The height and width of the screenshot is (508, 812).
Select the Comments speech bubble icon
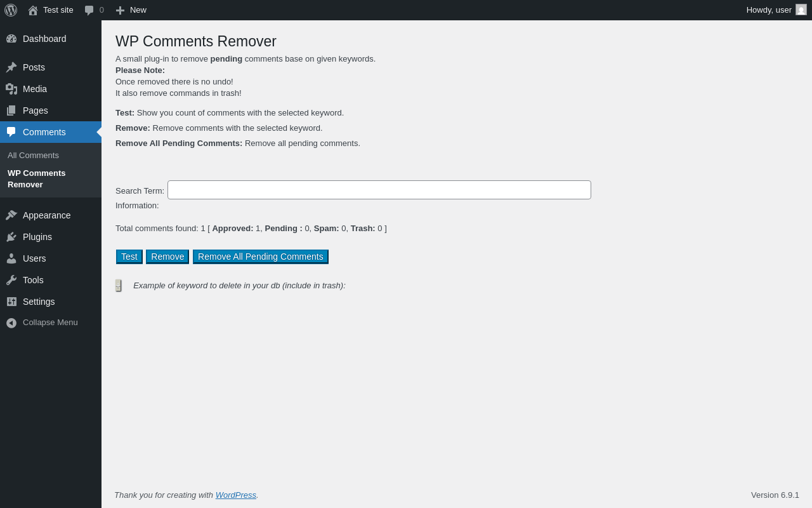11,132
